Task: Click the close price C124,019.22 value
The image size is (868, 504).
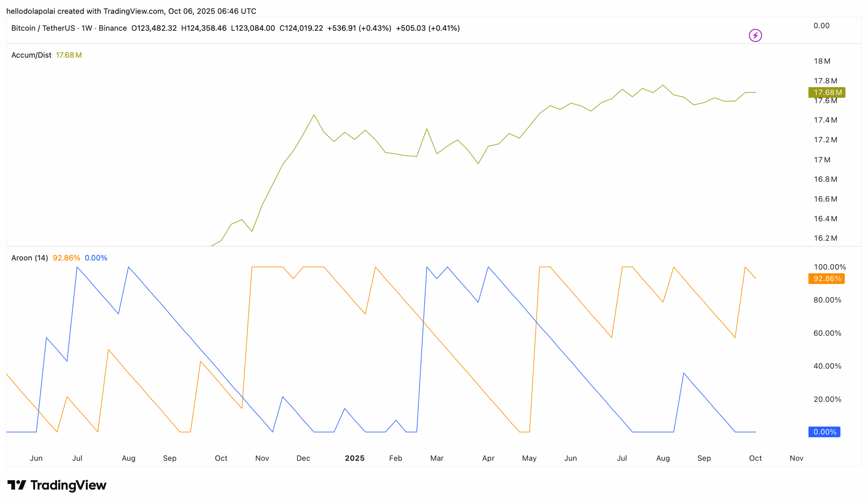Action: (x=301, y=28)
